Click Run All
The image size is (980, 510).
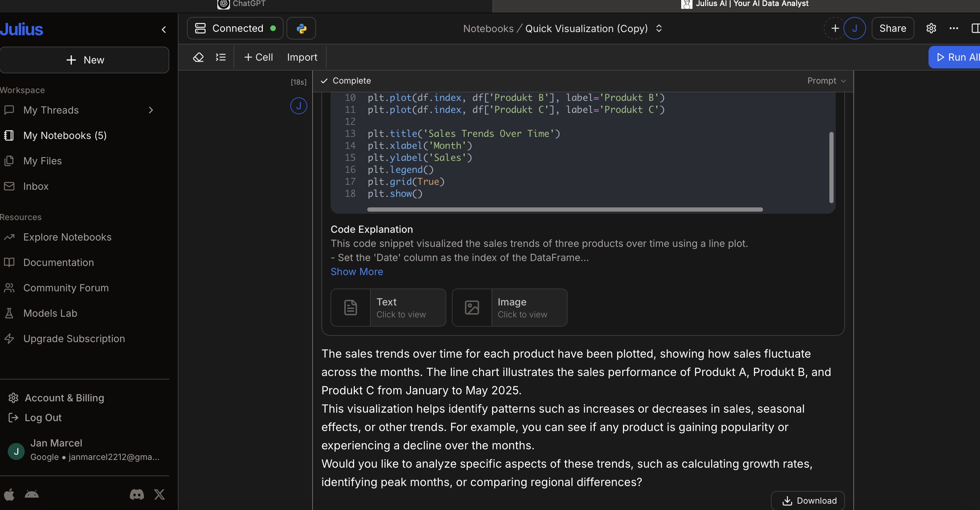954,57
